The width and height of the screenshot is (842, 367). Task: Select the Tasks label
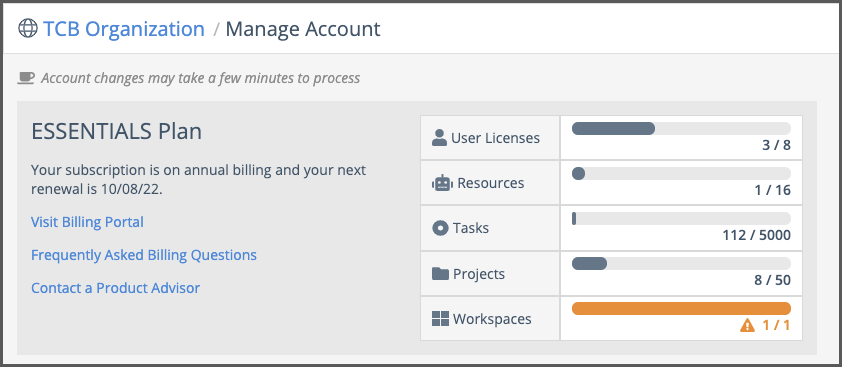pos(471,228)
